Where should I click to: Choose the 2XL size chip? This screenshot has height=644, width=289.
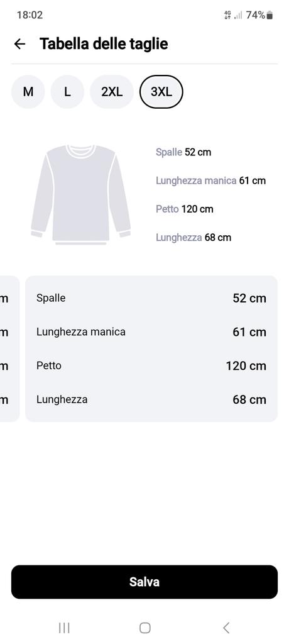(x=112, y=92)
